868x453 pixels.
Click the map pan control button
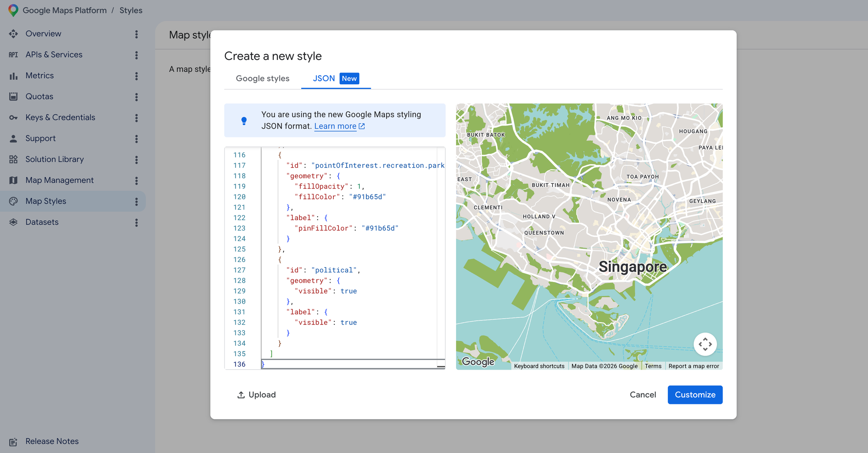[705, 344]
